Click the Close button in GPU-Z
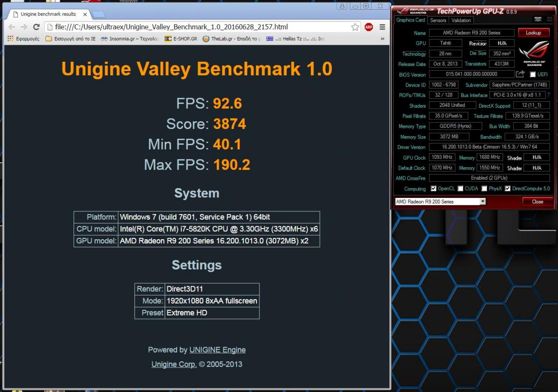 click(538, 202)
